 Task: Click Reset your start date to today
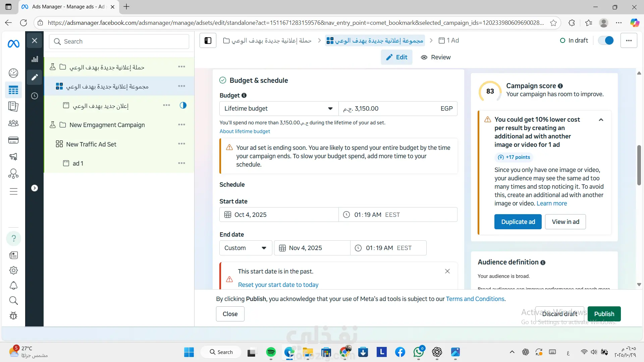tap(278, 285)
